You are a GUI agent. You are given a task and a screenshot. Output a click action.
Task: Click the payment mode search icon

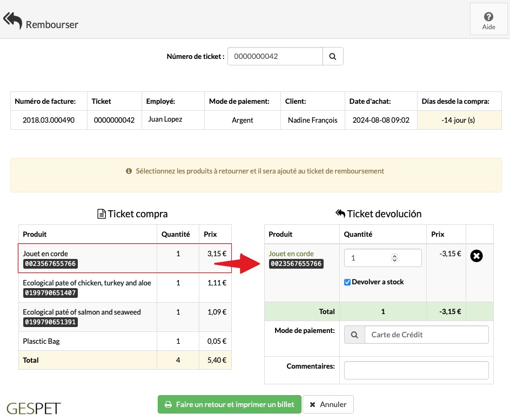(x=354, y=335)
